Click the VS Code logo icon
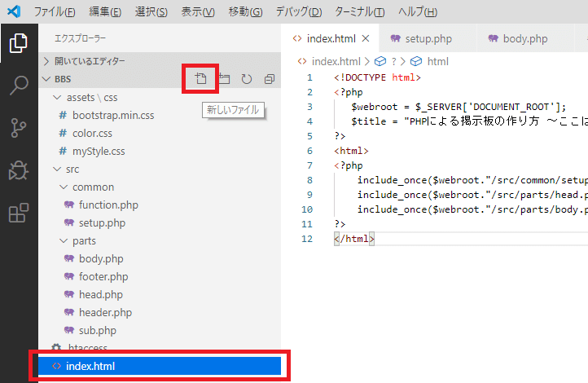588x383 pixels. (14, 11)
